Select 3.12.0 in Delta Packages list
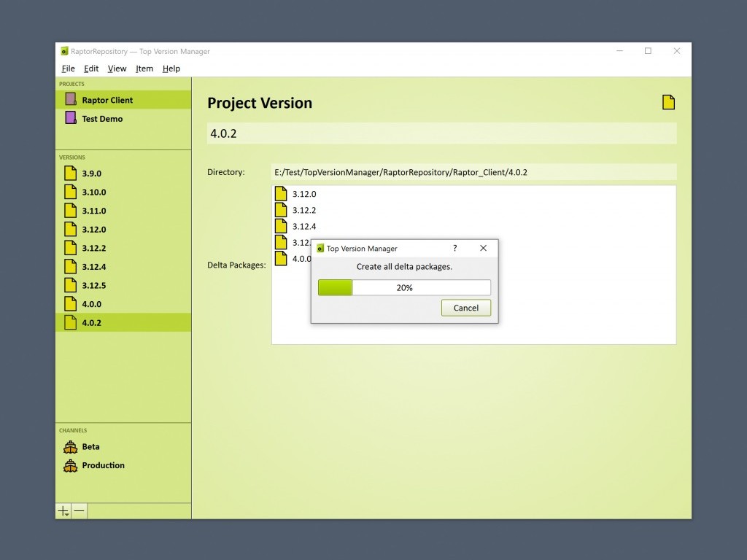The height and width of the screenshot is (560, 747). (304, 194)
